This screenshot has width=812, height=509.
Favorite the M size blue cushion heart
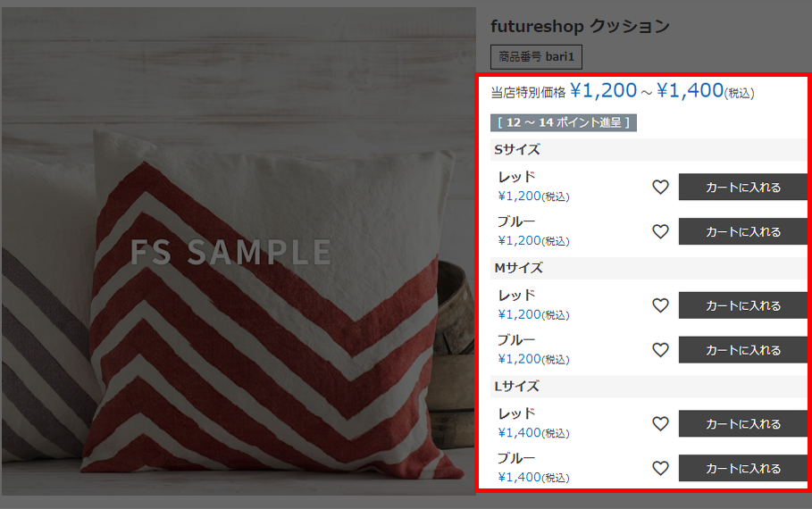click(660, 350)
